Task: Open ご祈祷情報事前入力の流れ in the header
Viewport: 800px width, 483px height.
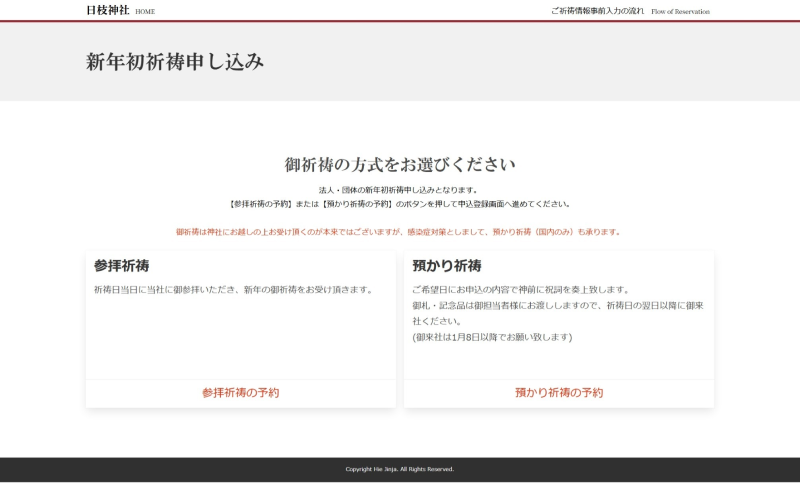Action: click(597, 11)
